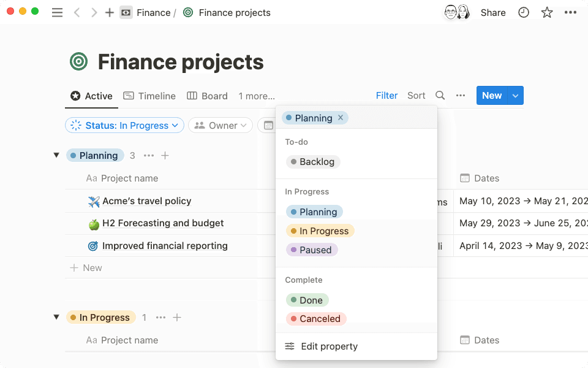Switch to the Board view
588x368 pixels.
pyautogui.click(x=207, y=96)
